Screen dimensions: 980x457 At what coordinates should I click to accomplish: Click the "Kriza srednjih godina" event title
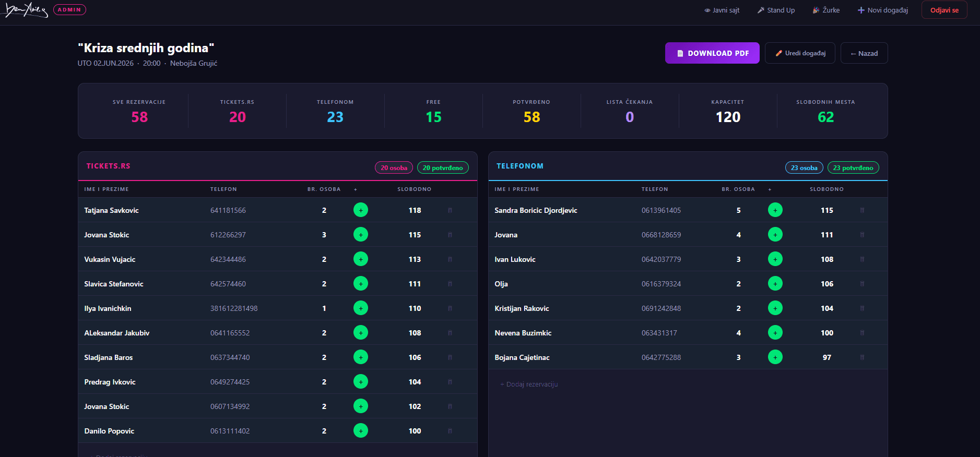pyautogui.click(x=146, y=48)
